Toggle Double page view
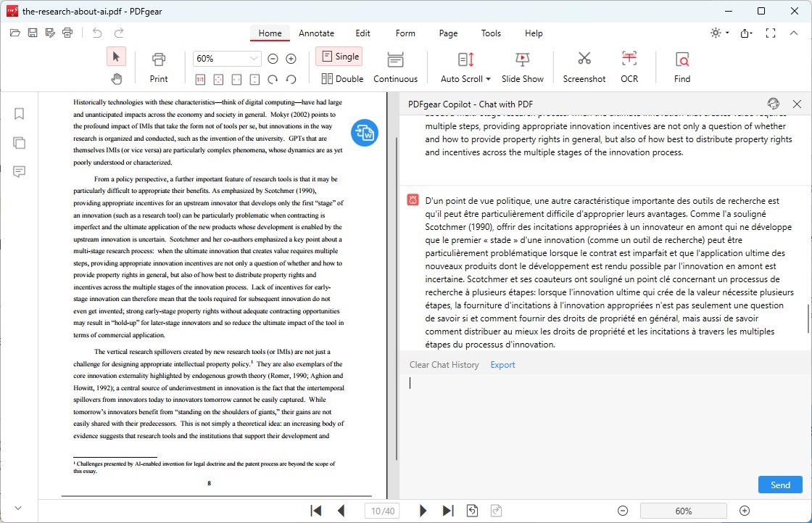The image size is (812, 523). pyautogui.click(x=341, y=79)
